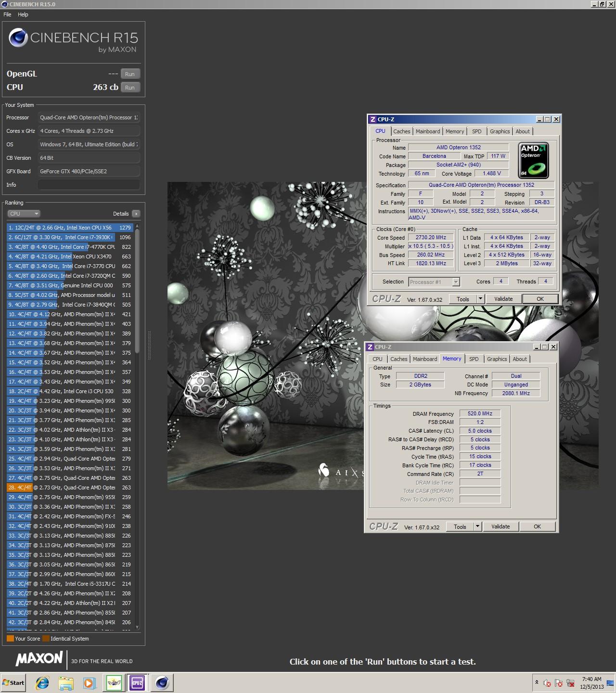Open Graphics tab in upper CPU-Z window
616x693 pixels.
(x=500, y=131)
